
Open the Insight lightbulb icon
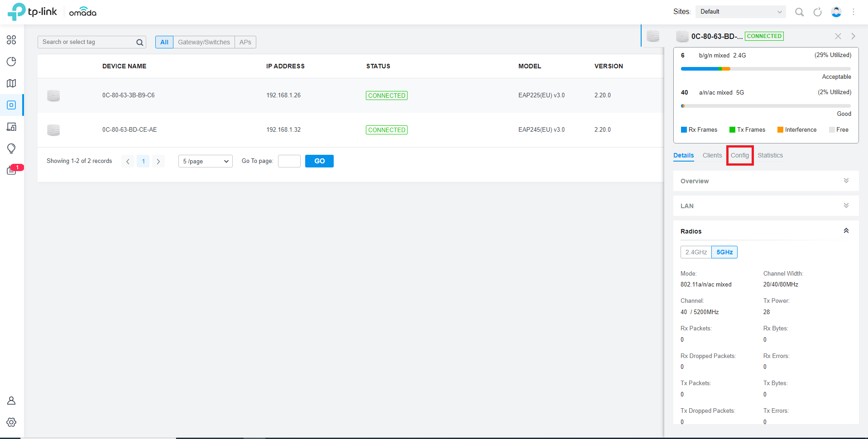point(11,148)
